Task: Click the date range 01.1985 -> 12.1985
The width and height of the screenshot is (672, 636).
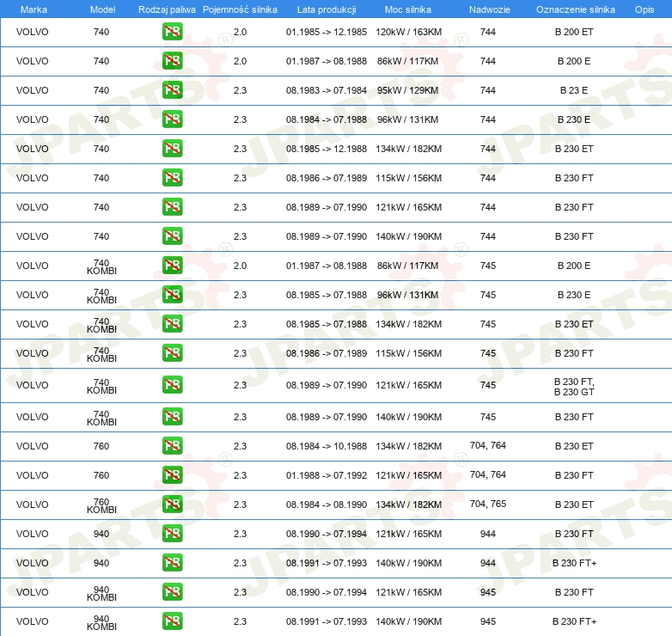Action: (x=327, y=32)
